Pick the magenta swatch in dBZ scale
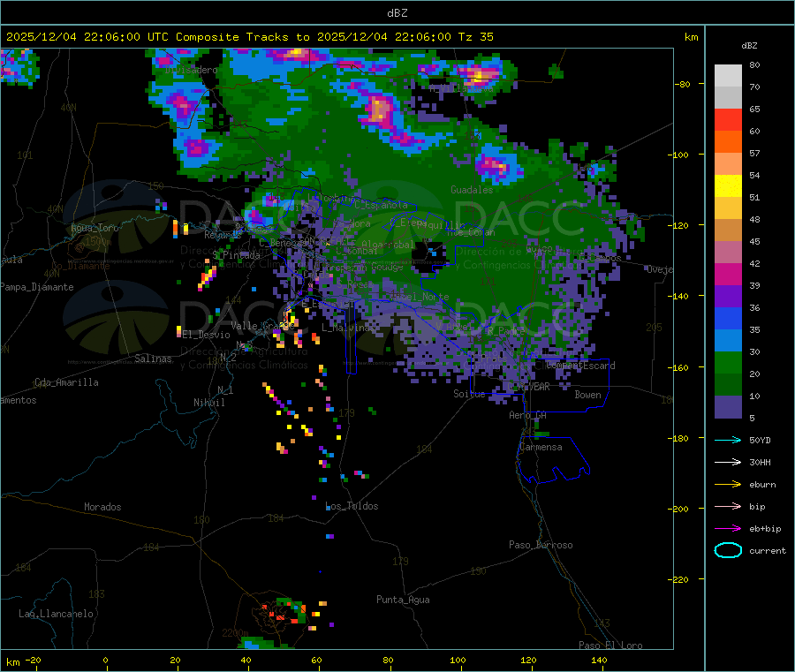This screenshot has height=672, width=795. (x=728, y=274)
